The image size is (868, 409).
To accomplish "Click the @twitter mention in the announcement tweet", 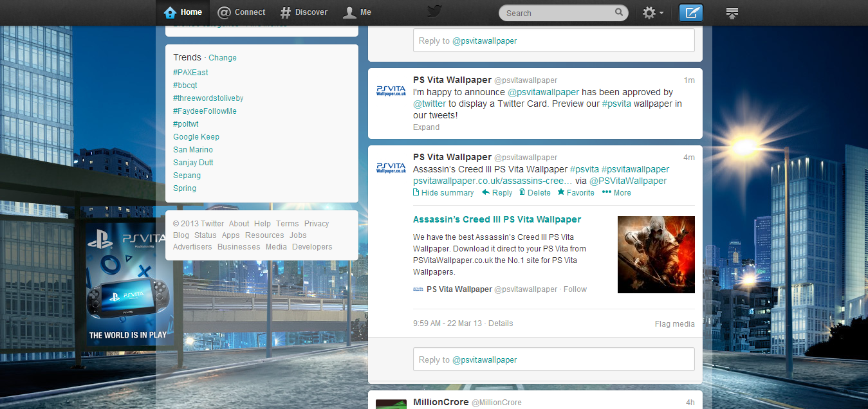I will (x=429, y=104).
